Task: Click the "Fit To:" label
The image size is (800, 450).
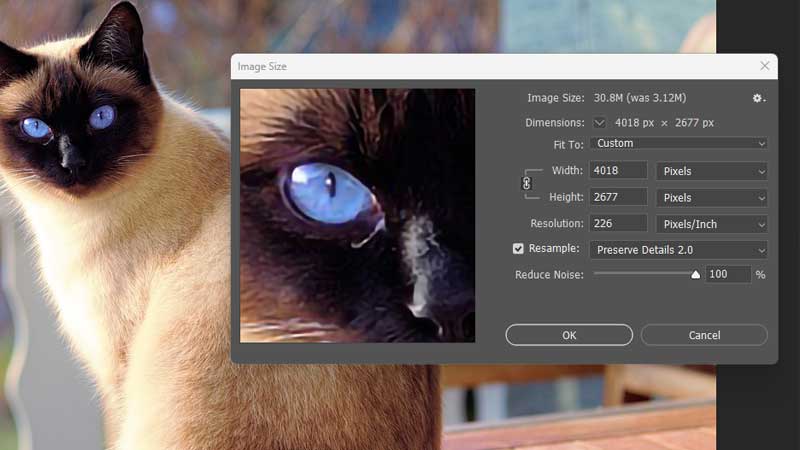Action: (568, 145)
